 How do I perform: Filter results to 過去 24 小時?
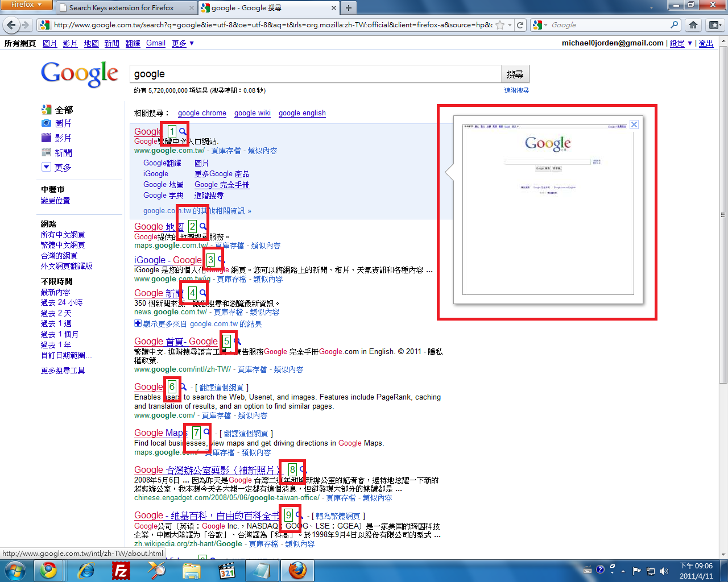click(61, 302)
